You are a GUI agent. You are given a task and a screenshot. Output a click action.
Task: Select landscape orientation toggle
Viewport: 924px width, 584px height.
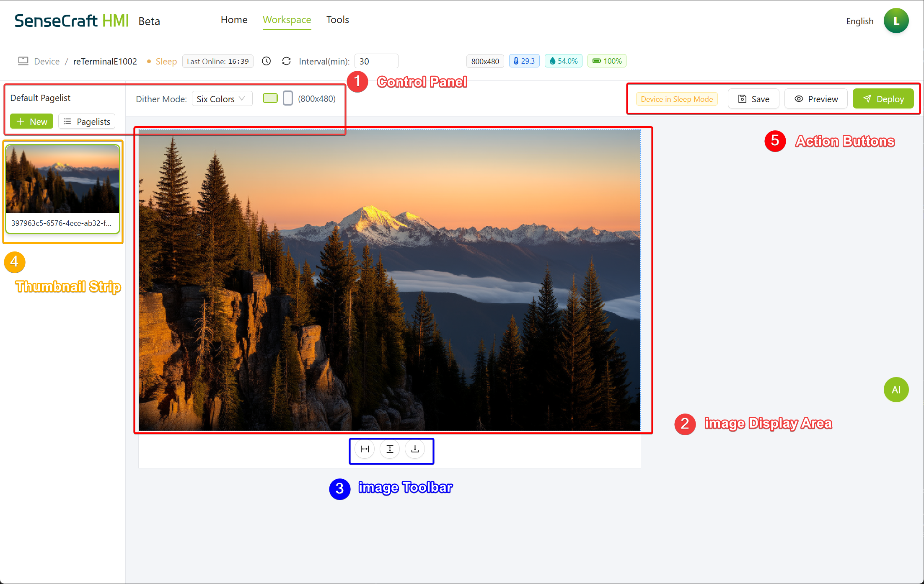(x=270, y=98)
